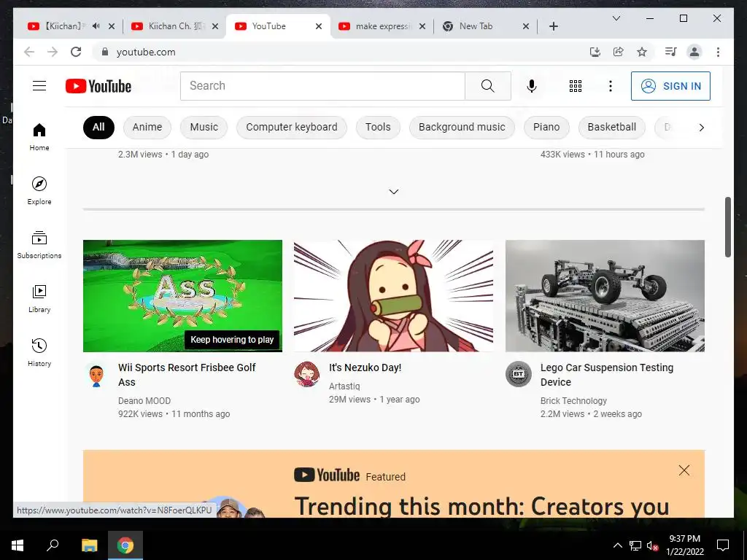This screenshot has width=747, height=560.
Task: Open Lego Car Suspension Testing Device title
Action: point(606,375)
